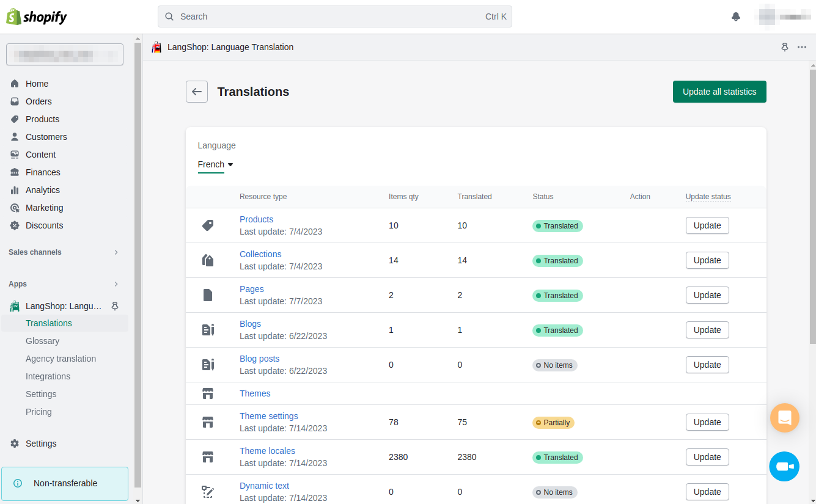The image size is (816, 504).
Task: Update the Theme settings row status
Action: [707, 422]
